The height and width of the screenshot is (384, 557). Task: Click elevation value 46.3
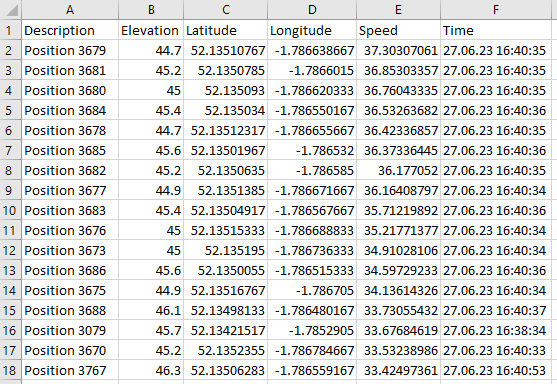(x=151, y=371)
